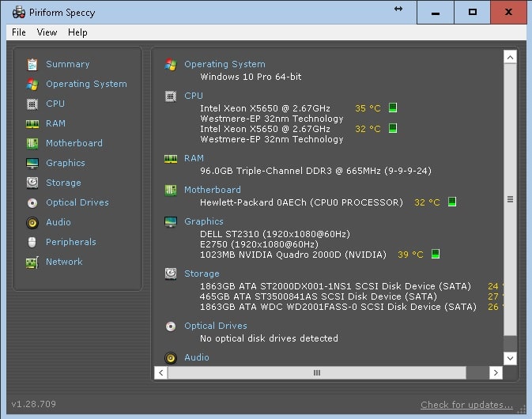532x419 pixels.
Task: Click the Windows flag icon in summary pane
Action: pos(171,65)
